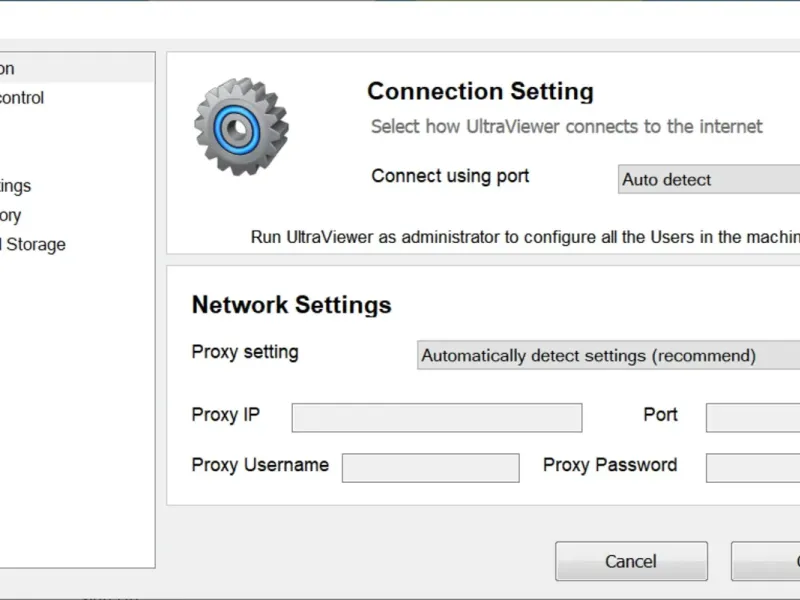The height and width of the screenshot is (600, 800).
Task: Click the Run UltraViewer as administrator note
Action: (x=525, y=237)
